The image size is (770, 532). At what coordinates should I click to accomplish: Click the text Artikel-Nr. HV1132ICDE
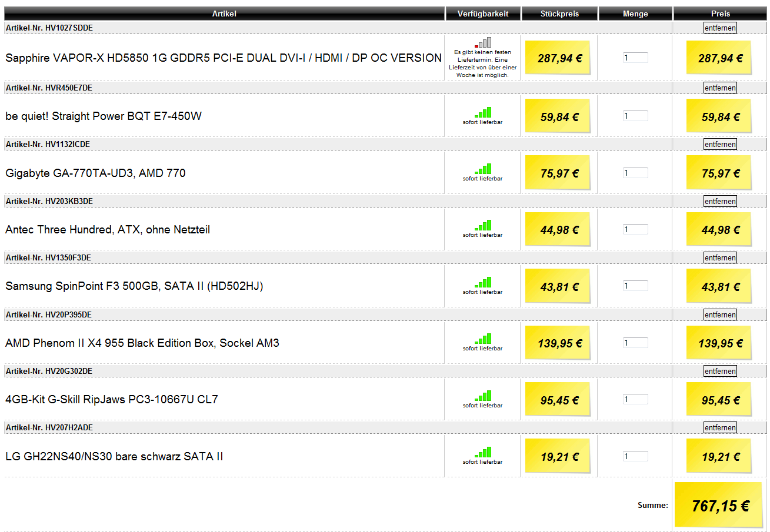pos(48,144)
